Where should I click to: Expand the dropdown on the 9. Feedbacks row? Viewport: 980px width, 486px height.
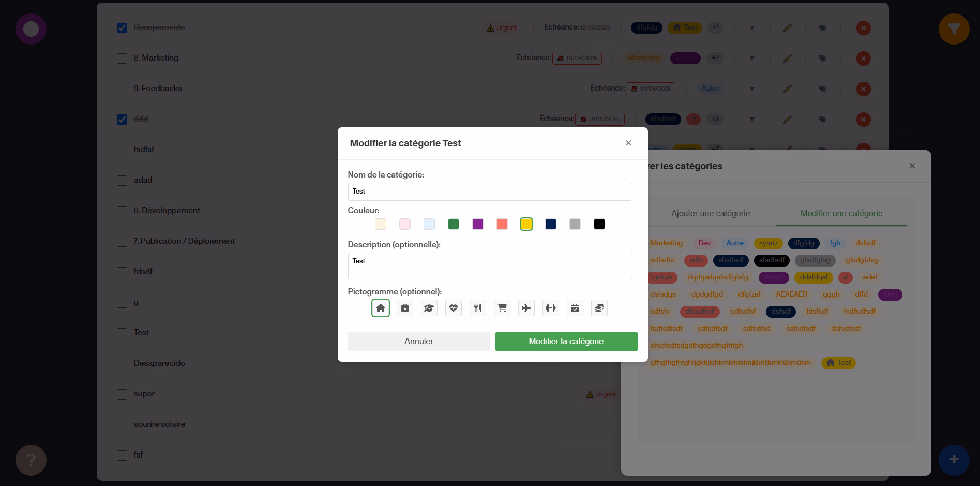tap(751, 89)
